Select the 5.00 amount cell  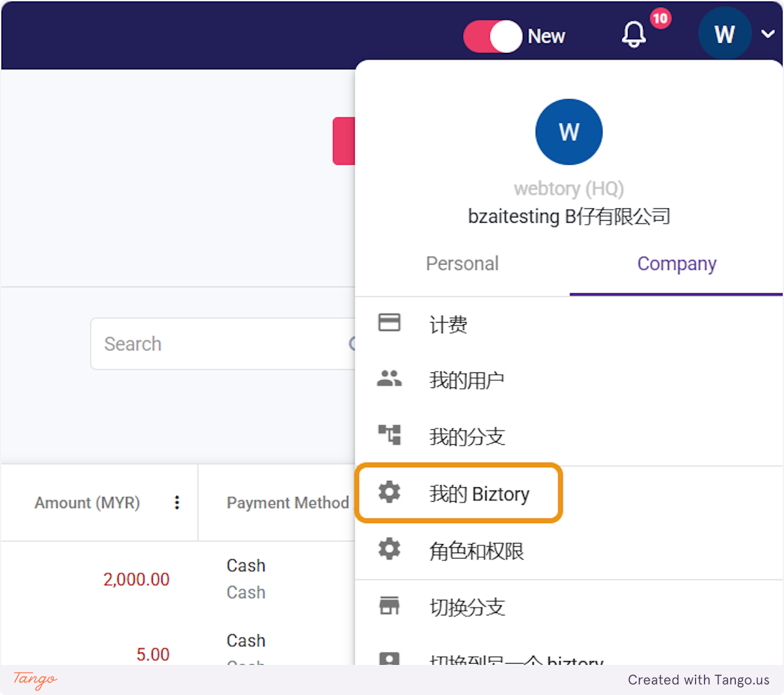(153, 654)
